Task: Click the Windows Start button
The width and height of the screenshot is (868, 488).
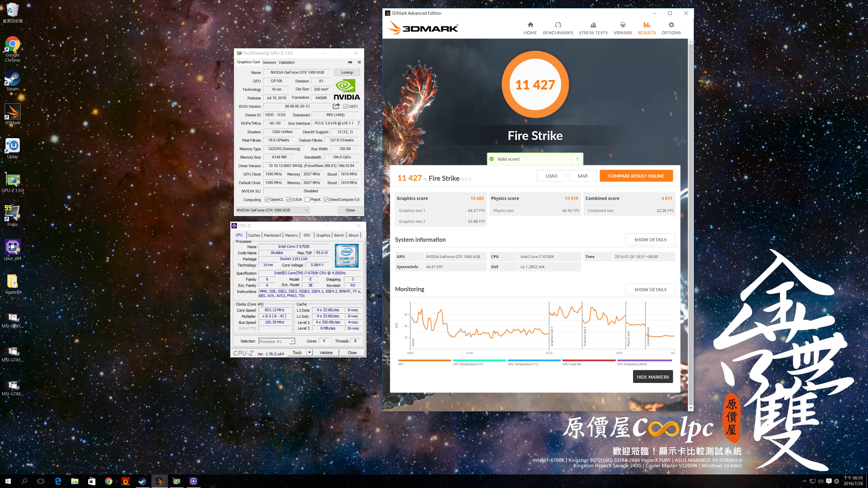Action: coord(8,481)
